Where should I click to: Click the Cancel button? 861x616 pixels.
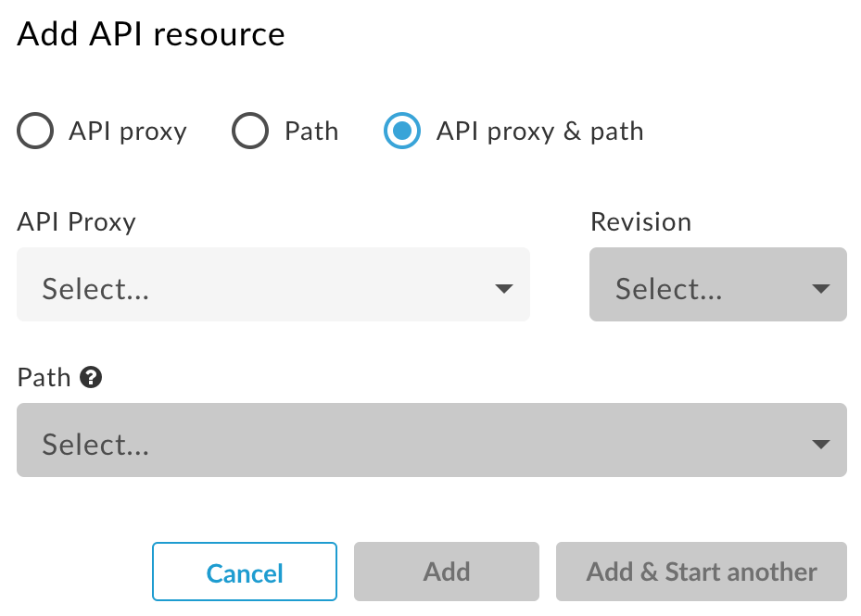(x=244, y=572)
